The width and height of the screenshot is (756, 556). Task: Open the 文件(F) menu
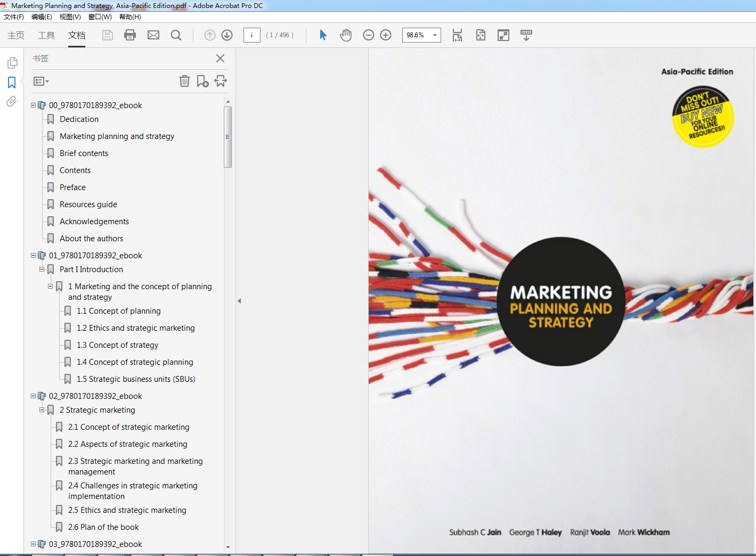click(14, 17)
